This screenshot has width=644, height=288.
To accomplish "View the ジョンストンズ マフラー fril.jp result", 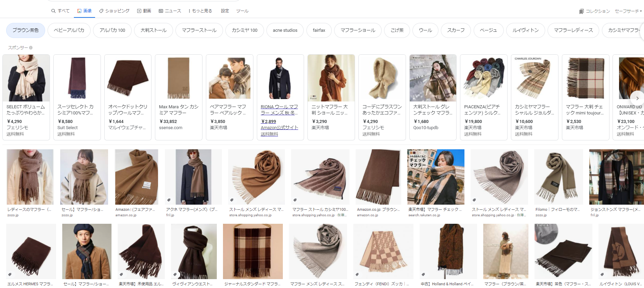I will coord(617,177).
